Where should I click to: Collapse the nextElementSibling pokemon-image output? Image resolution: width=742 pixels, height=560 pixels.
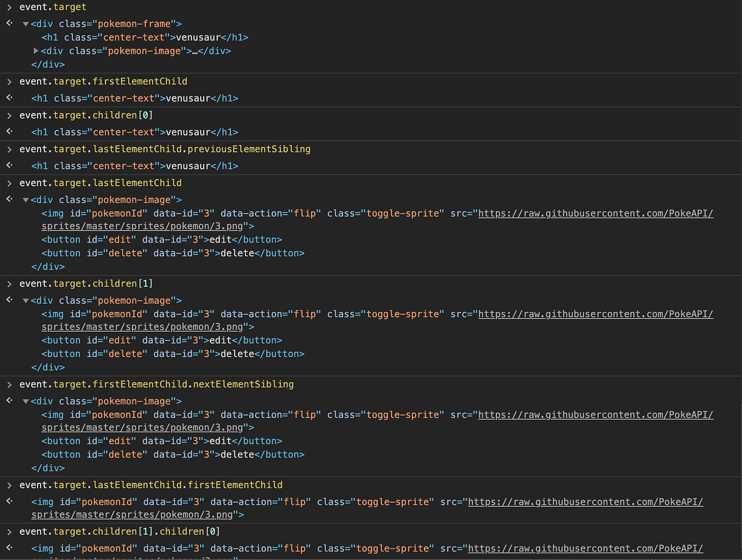[x=25, y=401]
